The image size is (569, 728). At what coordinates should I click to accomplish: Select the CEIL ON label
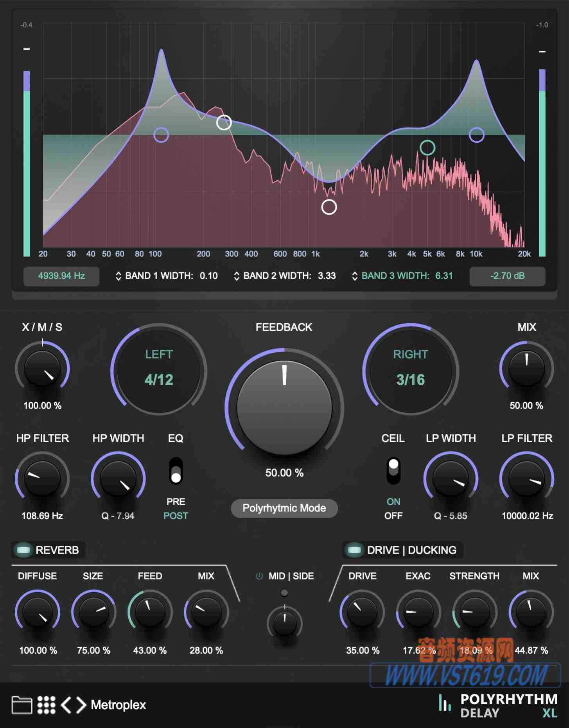[393, 502]
